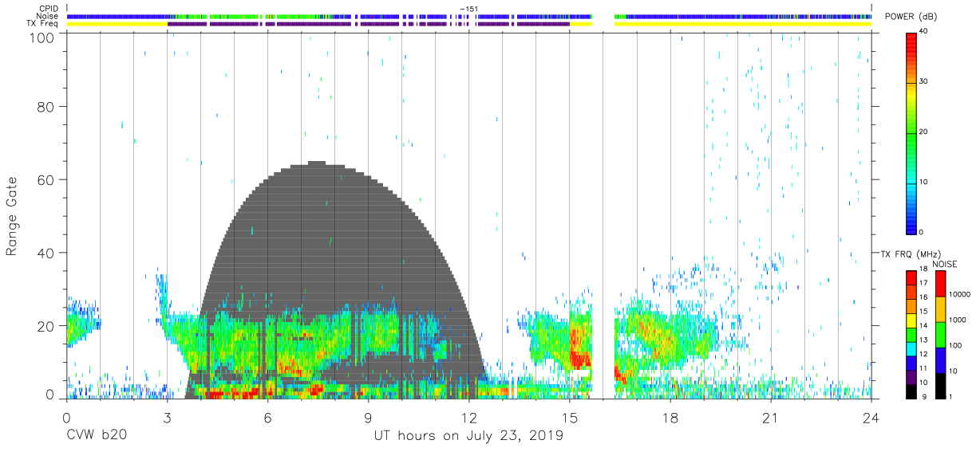Click the '80' tick on Range Gate axis

click(47, 106)
